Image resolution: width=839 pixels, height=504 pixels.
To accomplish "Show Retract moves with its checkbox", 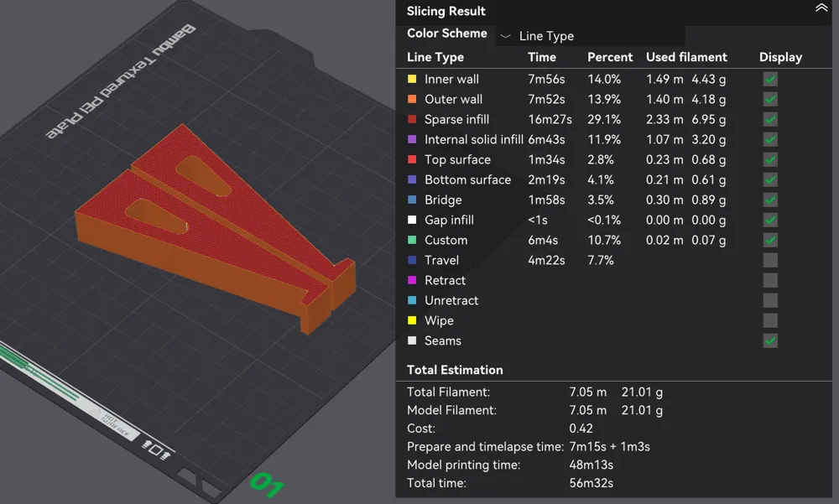I will pos(770,280).
